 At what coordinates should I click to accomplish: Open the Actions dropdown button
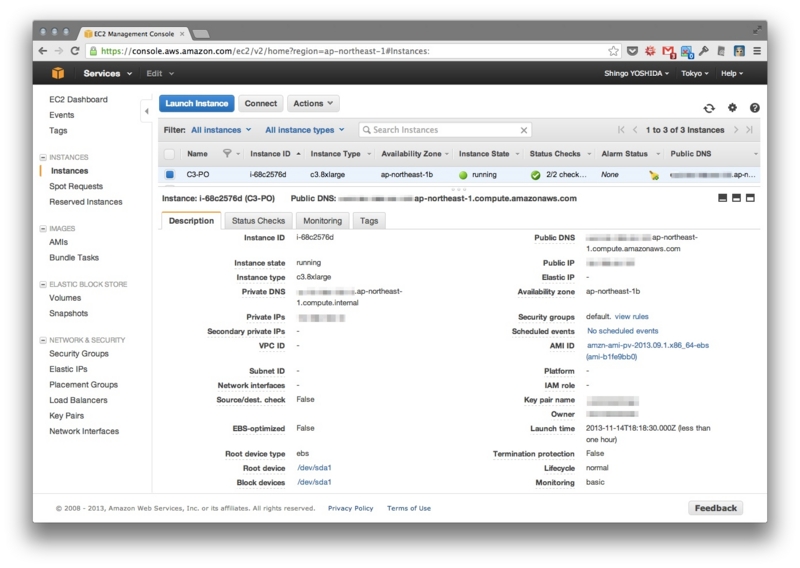pyautogui.click(x=313, y=103)
